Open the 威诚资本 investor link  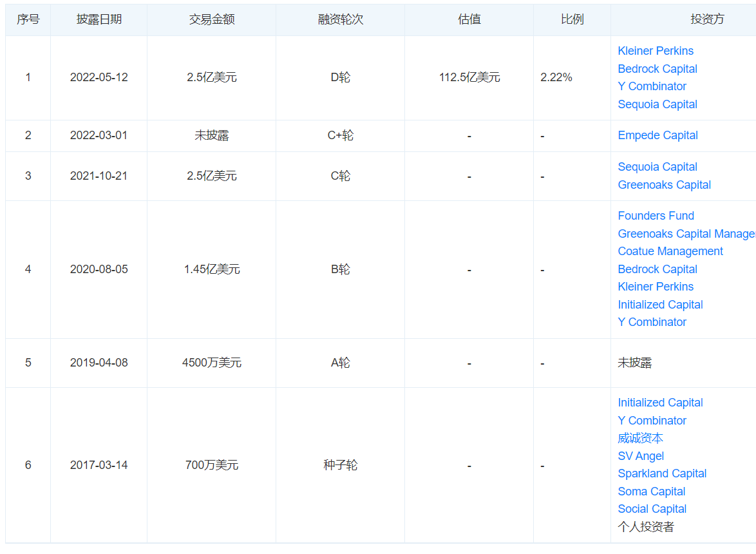(x=640, y=437)
